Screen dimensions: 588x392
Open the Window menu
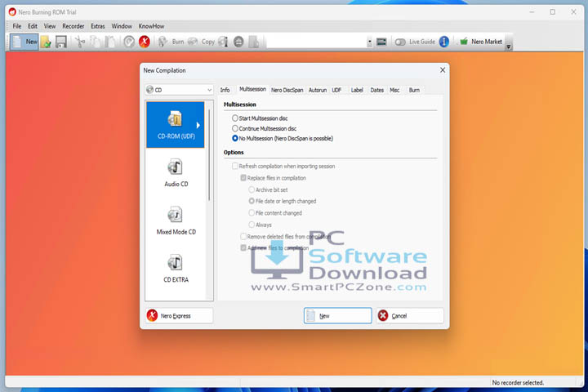pyautogui.click(x=122, y=26)
